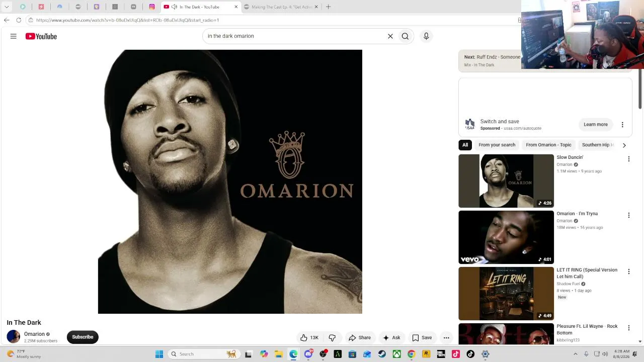Open Learn more on the USAA ad
Viewport: 644px width, 362px height.
(596, 125)
